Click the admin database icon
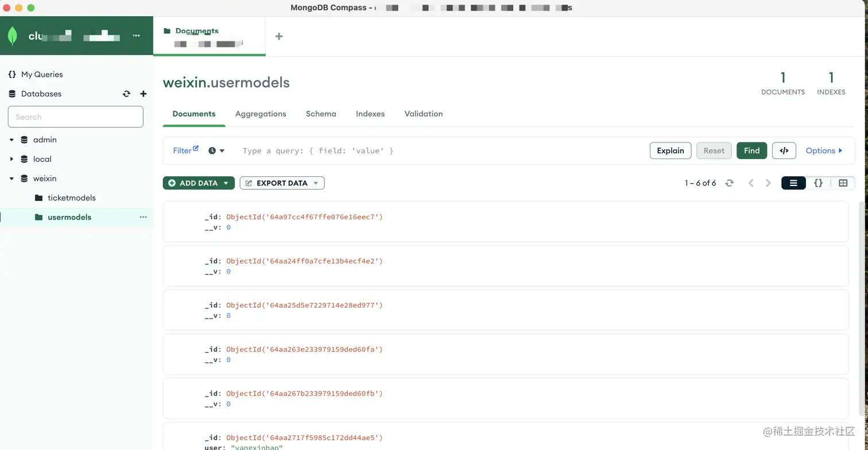 24,139
